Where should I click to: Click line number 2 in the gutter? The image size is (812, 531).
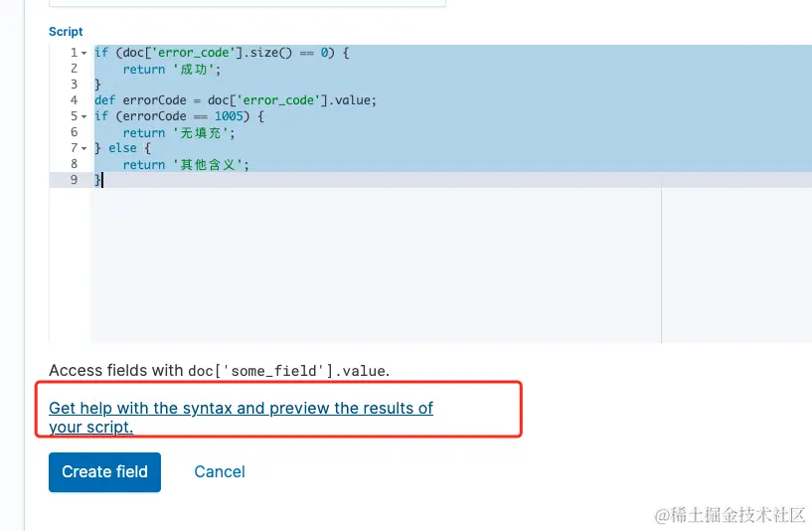[x=74, y=69]
